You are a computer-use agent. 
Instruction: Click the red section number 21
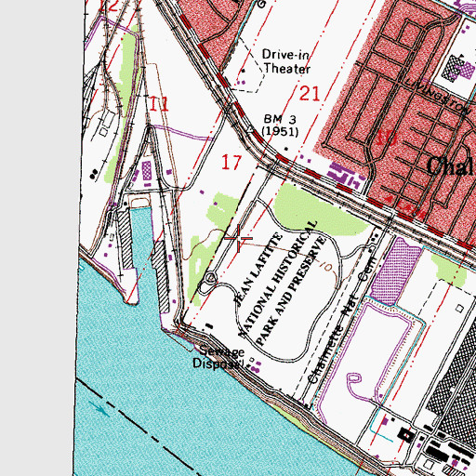point(310,94)
